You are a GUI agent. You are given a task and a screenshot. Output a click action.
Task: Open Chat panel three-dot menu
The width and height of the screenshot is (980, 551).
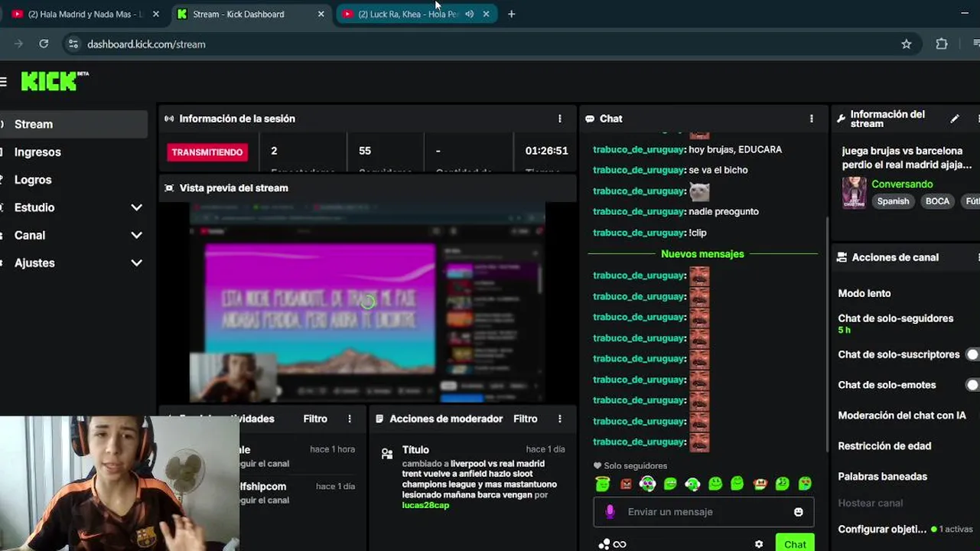click(x=812, y=119)
